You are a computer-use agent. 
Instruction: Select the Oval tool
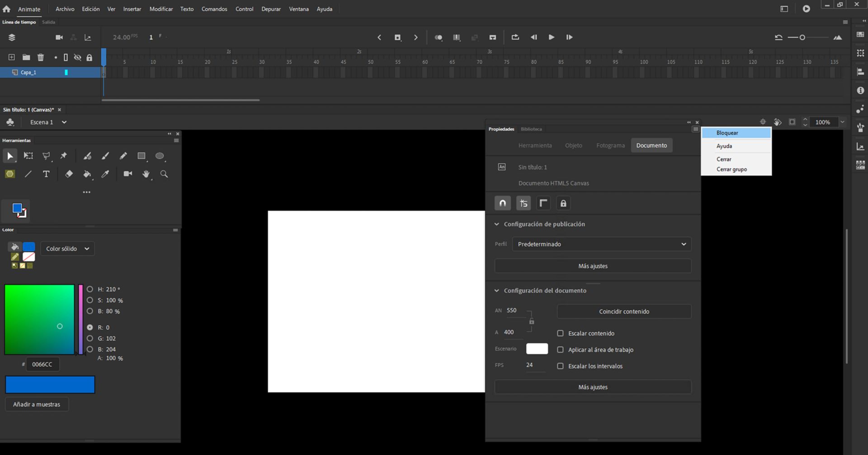click(x=160, y=156)
